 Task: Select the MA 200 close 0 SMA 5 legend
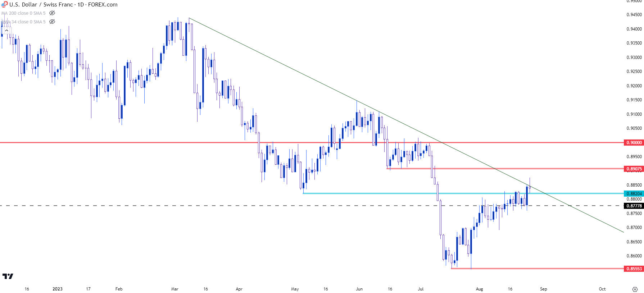coord(23,13)
